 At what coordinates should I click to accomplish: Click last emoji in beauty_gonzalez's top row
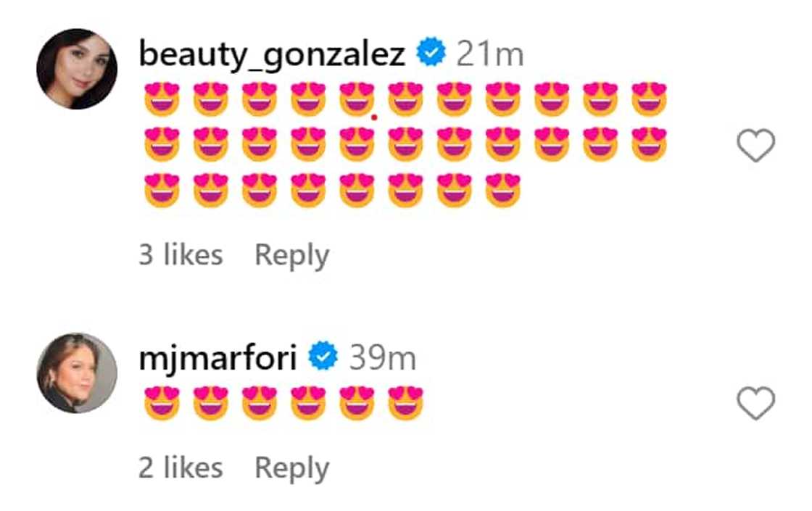(649, 99)
